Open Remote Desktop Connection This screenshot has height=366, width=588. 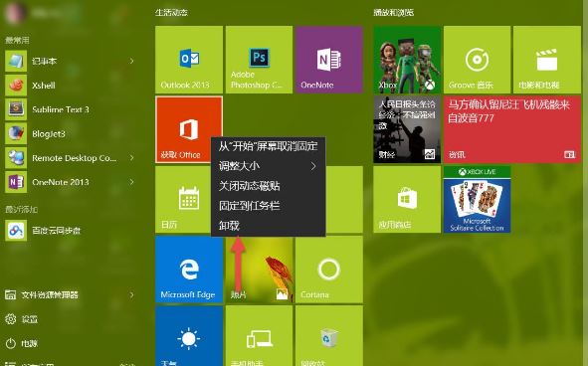(x=71, y=158)
